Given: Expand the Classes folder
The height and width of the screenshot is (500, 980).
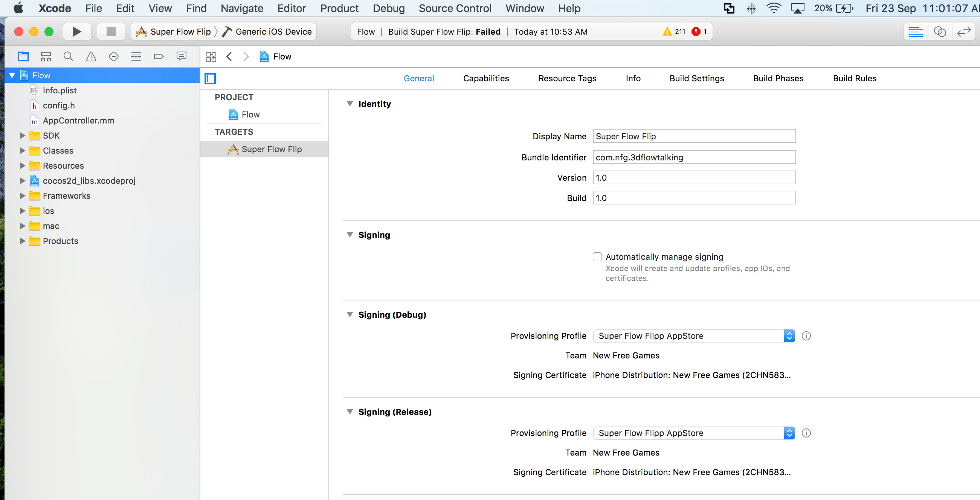Looking at the screenshot, I should [23, 151].
